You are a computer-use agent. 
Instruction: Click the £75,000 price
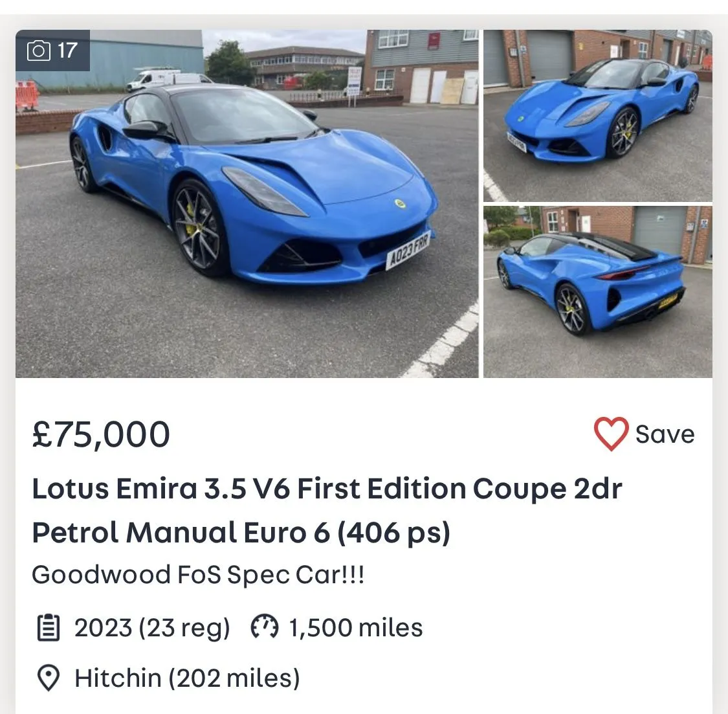pyautogui.click(x=101, y=434)
